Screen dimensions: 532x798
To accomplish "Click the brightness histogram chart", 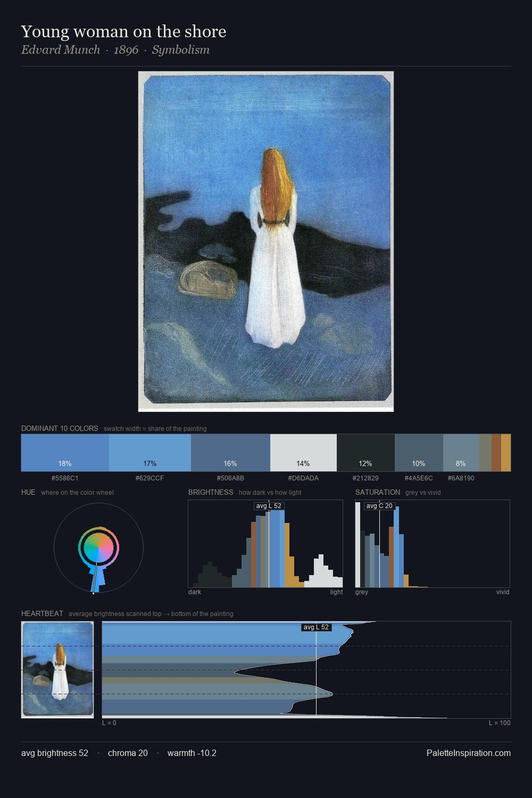I will [265, 544].
